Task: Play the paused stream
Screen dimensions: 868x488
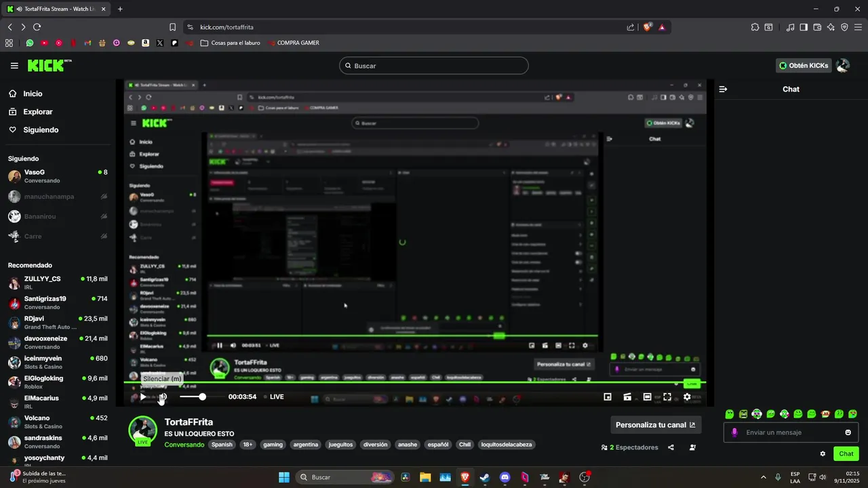Action: click(143, 396)
